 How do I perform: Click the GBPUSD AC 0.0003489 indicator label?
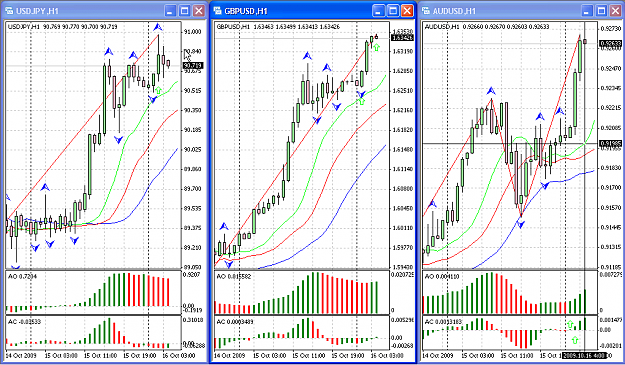coord(236,322)
